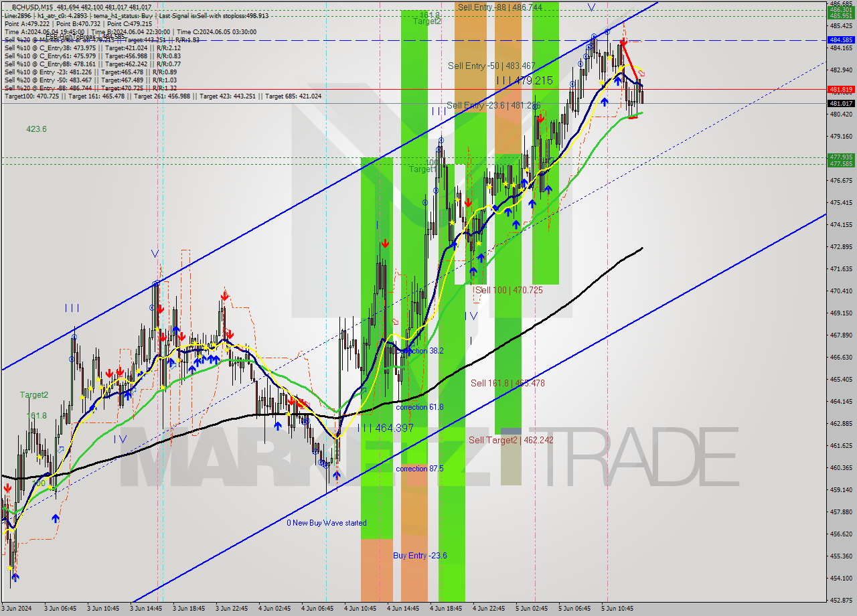The image size is (857, 616).
Task: Click the 'I I | 479.215' wave label
Action: coord(524,80)
